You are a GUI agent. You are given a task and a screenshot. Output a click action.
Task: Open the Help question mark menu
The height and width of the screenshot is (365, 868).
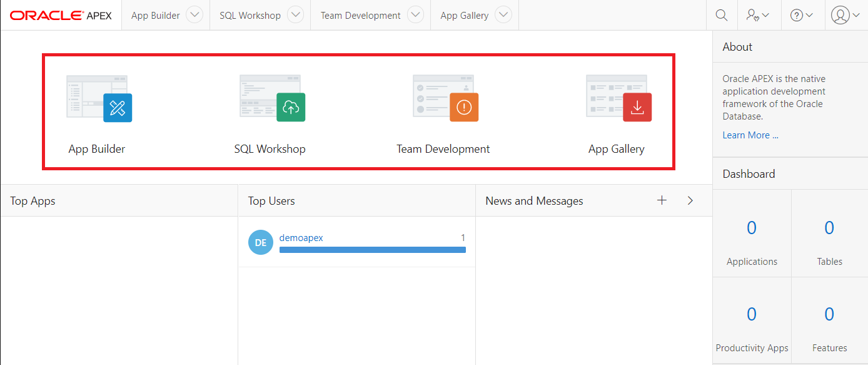click(801, 15)
